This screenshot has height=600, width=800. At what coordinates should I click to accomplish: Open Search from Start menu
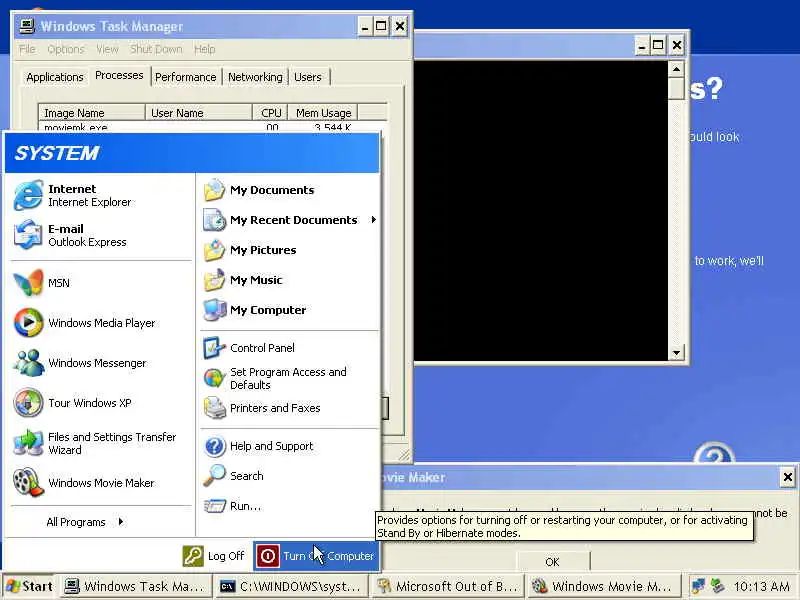coord(234,476)
